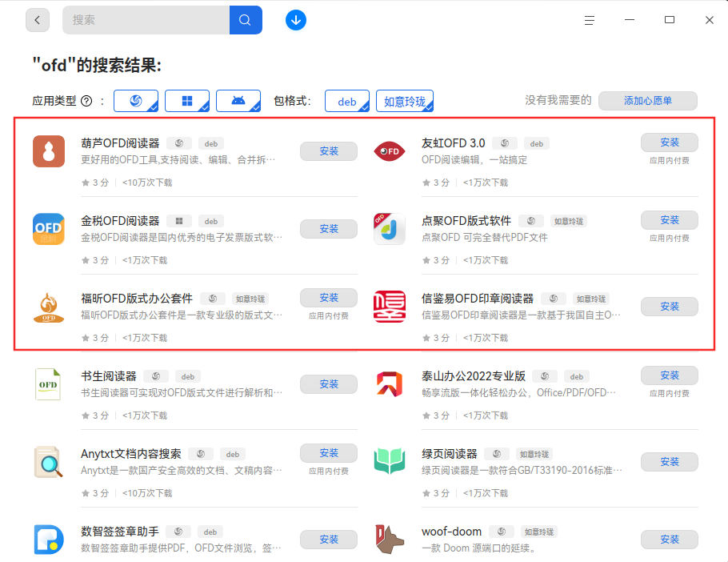Open the 泰山办公2022专业版 title
The image size is (728, 562).
pyautogui.click(x=474, y=376)
